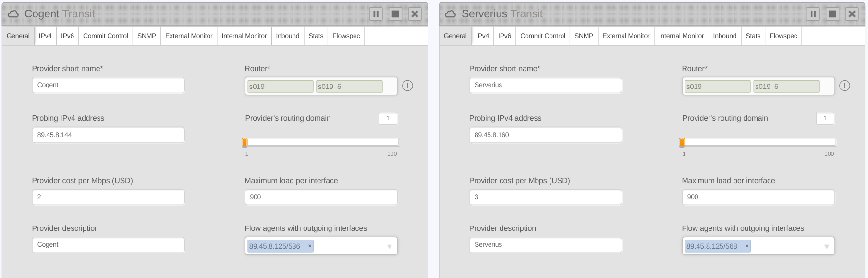The height and width of the screenshot is (278, 868).
Task: Stop the Cogent Transit provider
Action: tap(395, 14)
